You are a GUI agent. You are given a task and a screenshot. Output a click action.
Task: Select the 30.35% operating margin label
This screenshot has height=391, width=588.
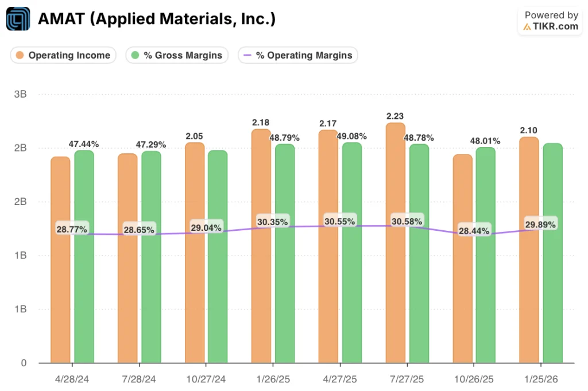[273, 222]
